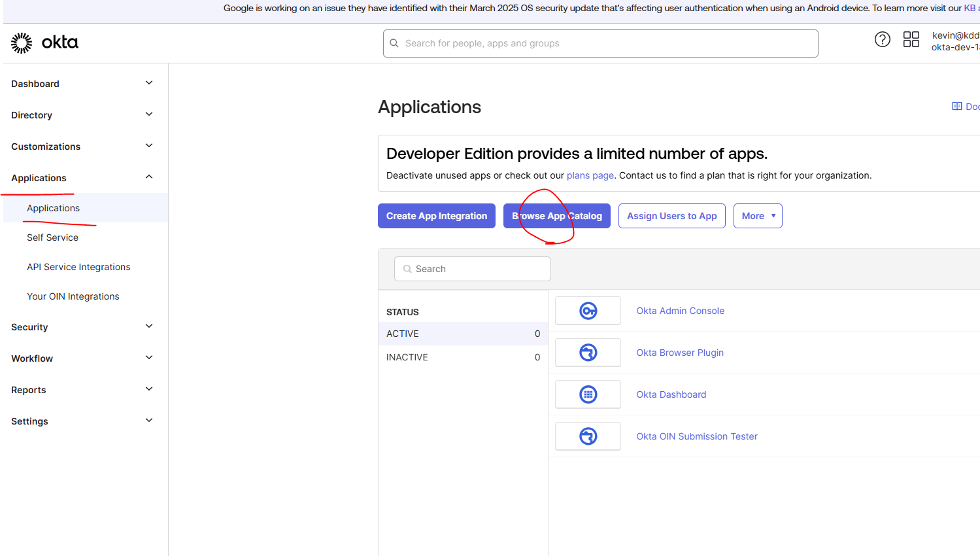Open API Service Integrations in sidebar
This screenshot has height=556, width=980.
tap(78, 267)
